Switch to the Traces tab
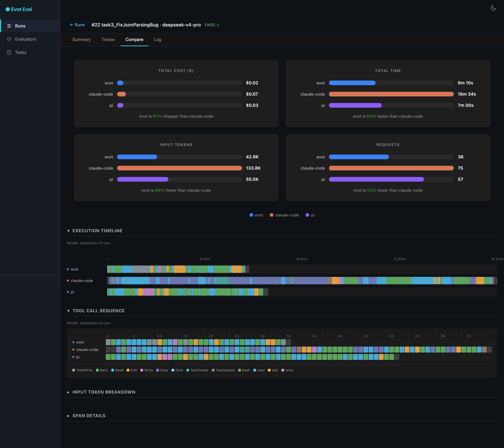This screenshot has height=448, width=504. pos(108,40)
